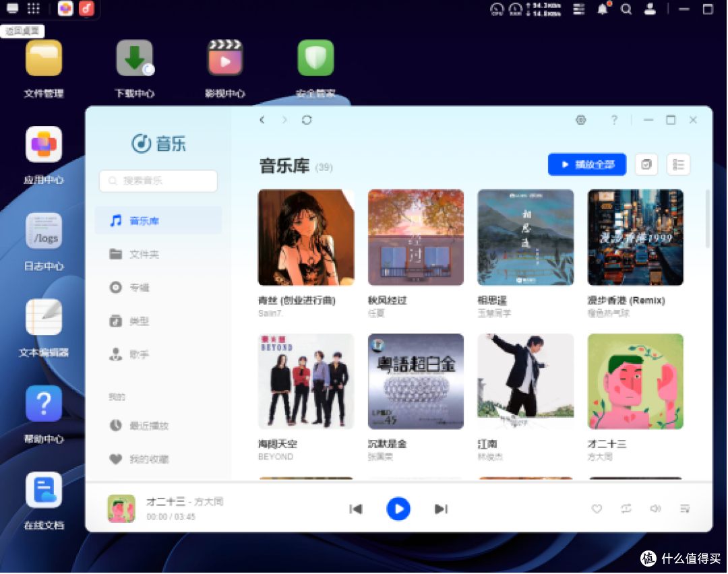Launch the 文本编辑器 desktop icon
The image size is (728, 574).
[44, 317]
